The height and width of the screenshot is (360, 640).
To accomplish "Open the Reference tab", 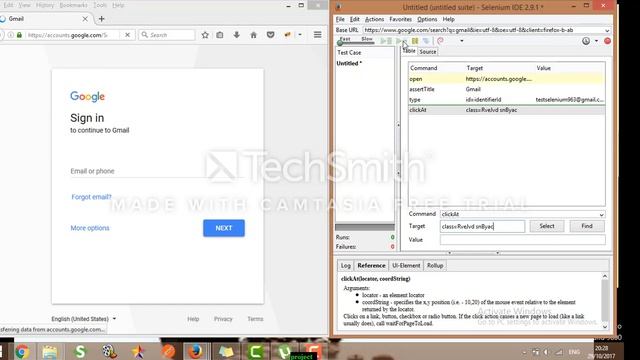I will [371, 266].
